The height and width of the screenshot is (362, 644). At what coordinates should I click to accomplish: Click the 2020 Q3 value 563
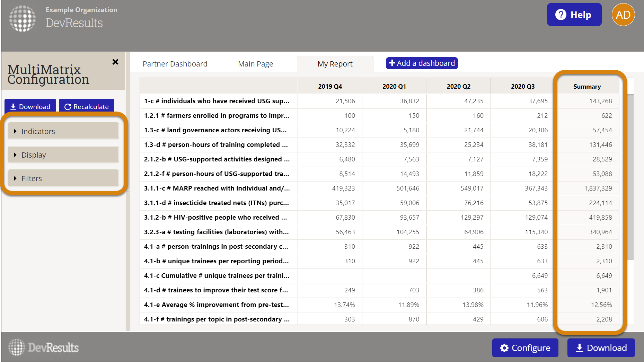point(542,290)
